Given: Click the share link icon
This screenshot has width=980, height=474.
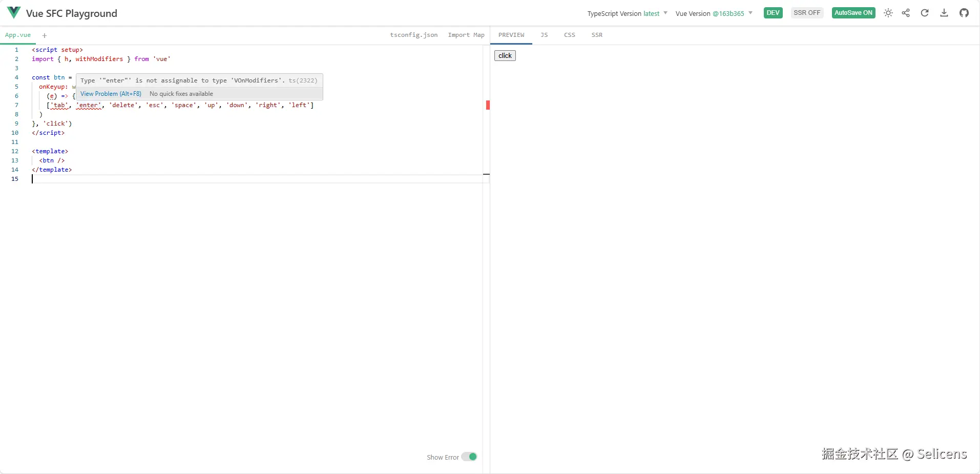Looking at the screenshot, I should click(x=906, y=13).
